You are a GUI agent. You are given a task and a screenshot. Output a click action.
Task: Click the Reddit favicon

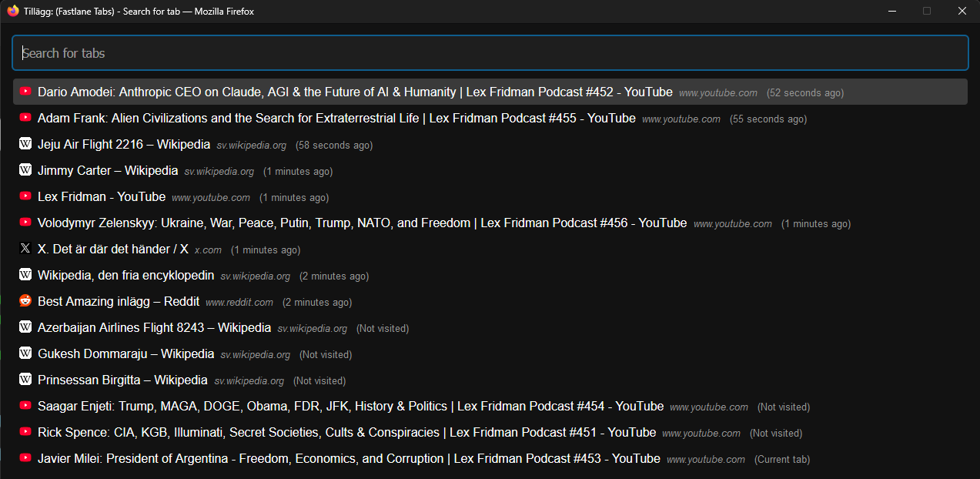tap(25, 301)
